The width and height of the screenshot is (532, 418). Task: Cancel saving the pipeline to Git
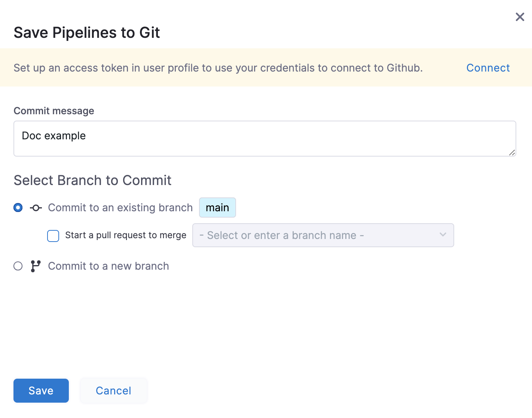(x=113, y=391)
